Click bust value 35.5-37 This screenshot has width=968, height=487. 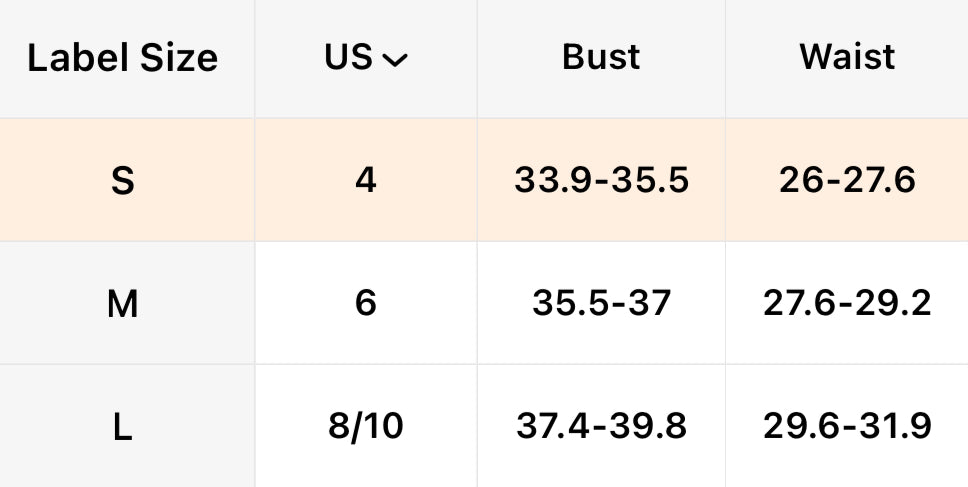(601, 304)
